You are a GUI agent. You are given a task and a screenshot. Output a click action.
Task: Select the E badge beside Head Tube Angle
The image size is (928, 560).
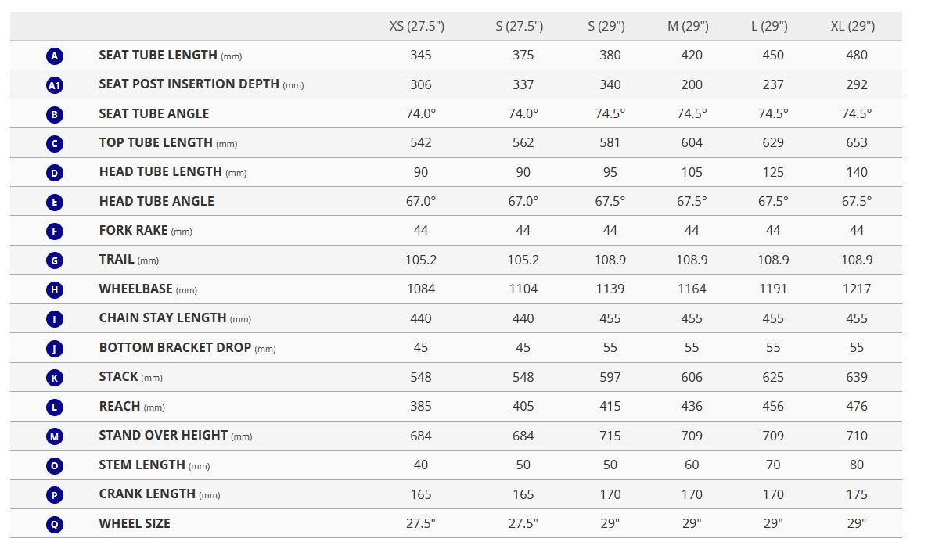pyautogui.click(x=54, y=203)
